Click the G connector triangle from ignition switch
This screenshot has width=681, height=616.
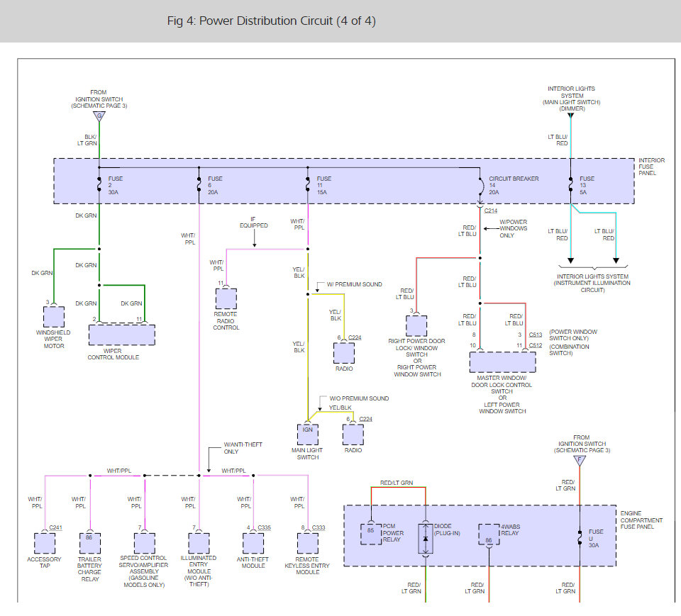[x=99, y=116]
